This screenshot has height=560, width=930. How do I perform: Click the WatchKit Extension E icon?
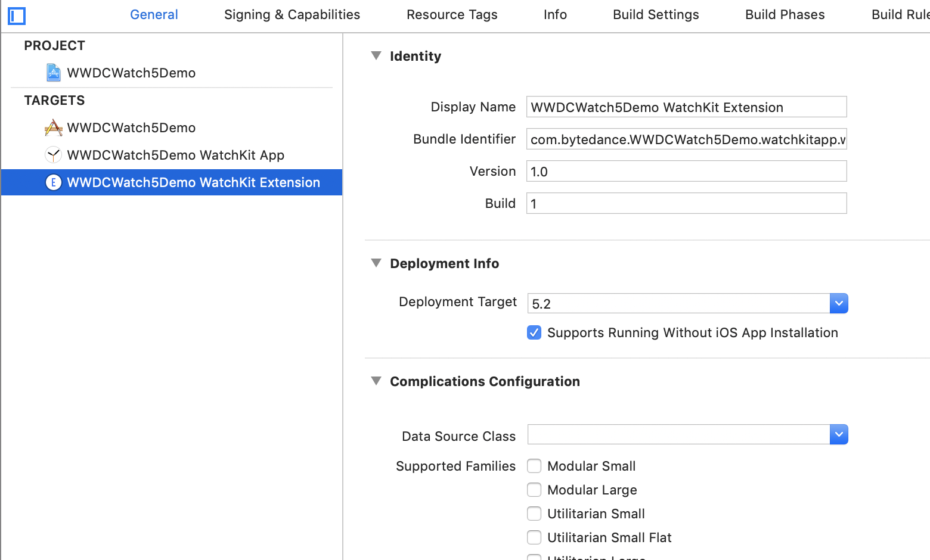coord(54,182)
